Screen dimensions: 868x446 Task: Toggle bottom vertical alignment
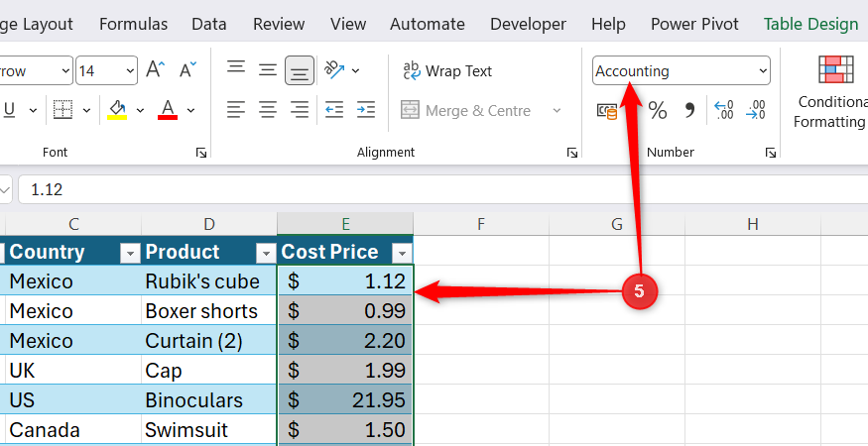(x=300, y=70)
